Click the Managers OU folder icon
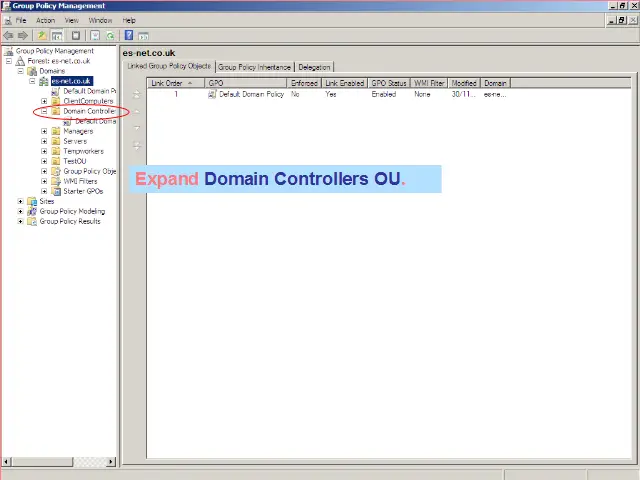Image resolution: width=640 pixels, height=480 pixels. (56, 131)
